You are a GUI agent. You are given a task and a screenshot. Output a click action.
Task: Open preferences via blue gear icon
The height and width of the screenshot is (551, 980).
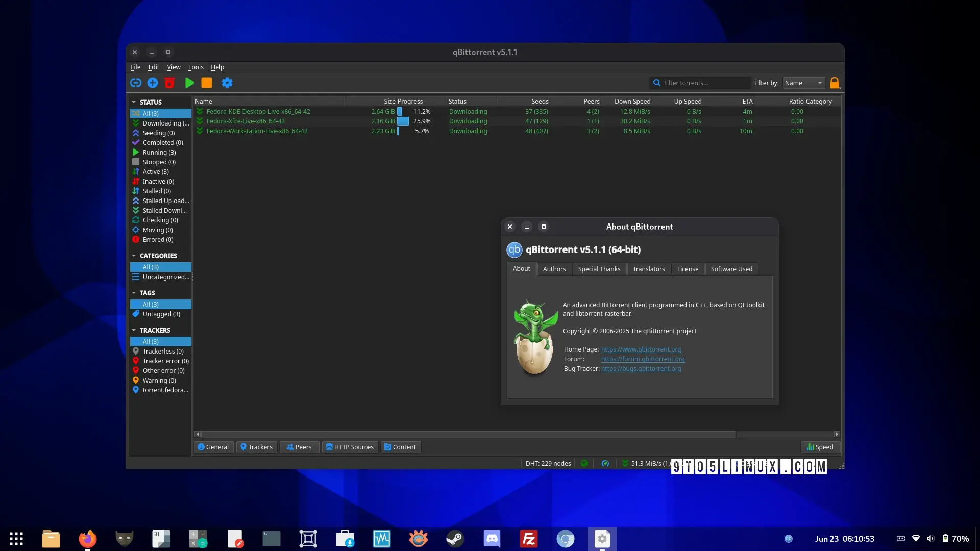(x=227, y=83)
